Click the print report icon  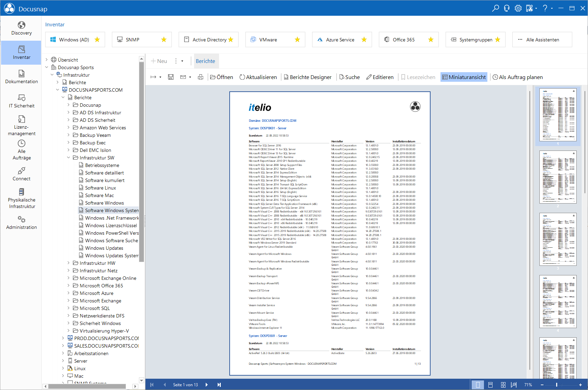201,77
